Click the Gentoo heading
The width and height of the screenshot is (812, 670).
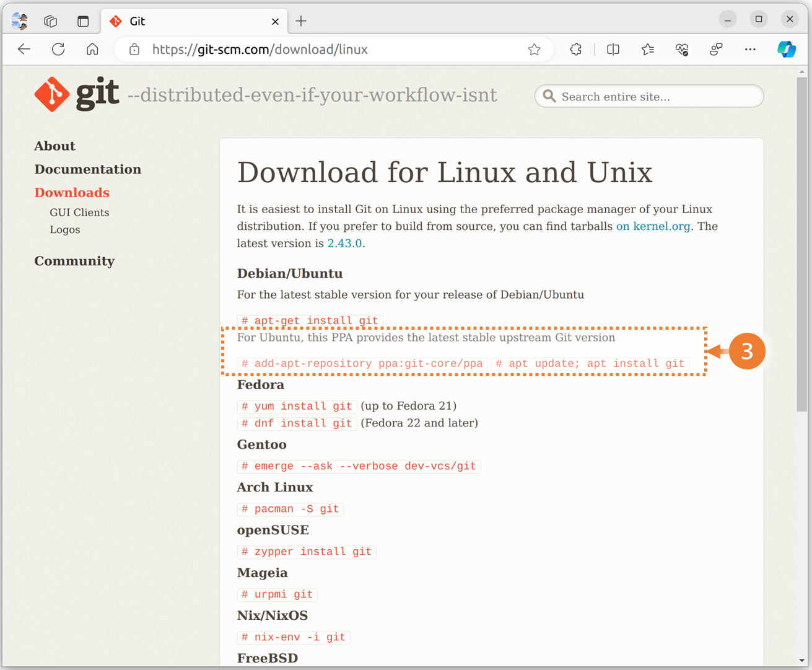click(262, 445)
